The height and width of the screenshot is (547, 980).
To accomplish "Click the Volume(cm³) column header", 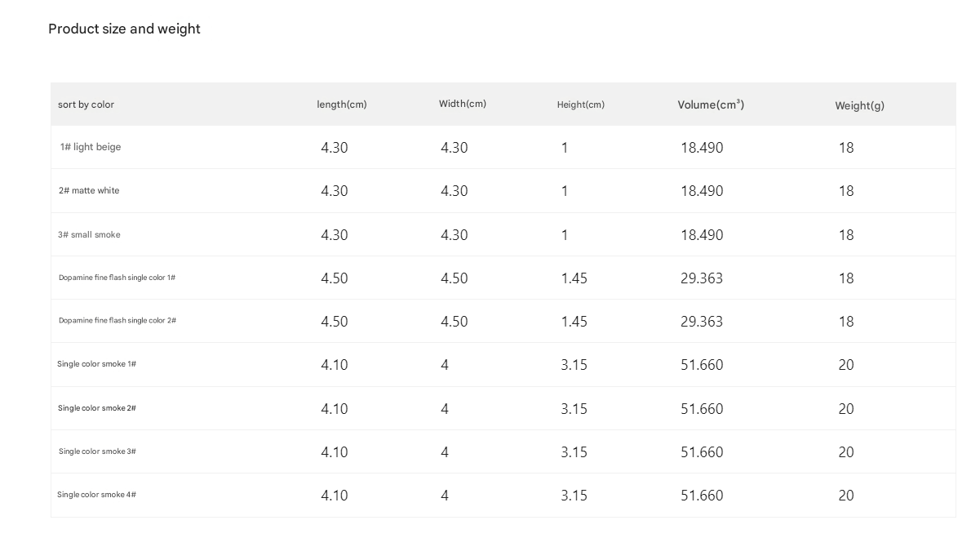I will point(711,105).
